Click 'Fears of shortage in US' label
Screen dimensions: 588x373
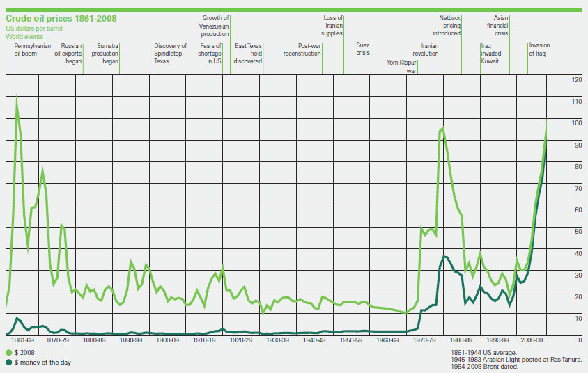click(x=210, y=53)
